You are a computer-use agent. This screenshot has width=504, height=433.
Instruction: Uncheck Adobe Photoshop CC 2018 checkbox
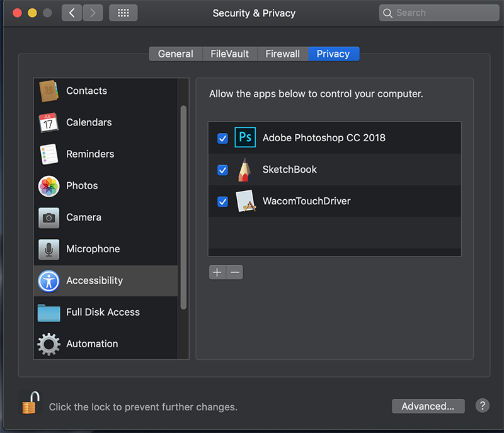click(222, 139)
